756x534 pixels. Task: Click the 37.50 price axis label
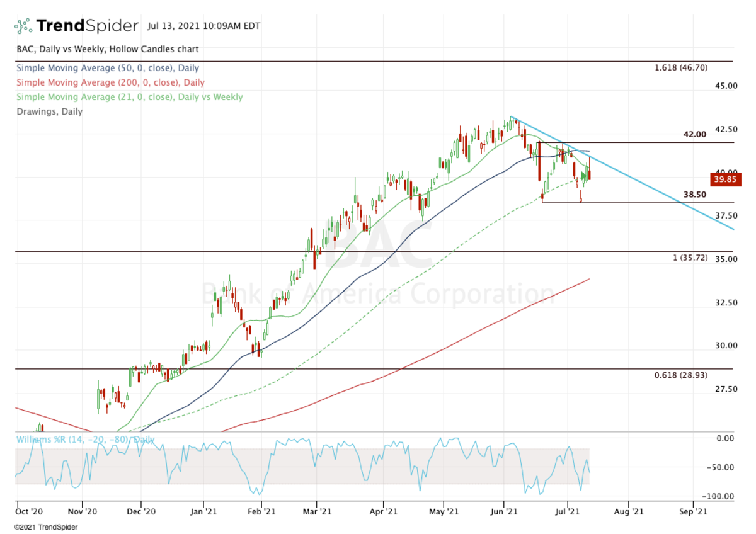coord(725,215)
